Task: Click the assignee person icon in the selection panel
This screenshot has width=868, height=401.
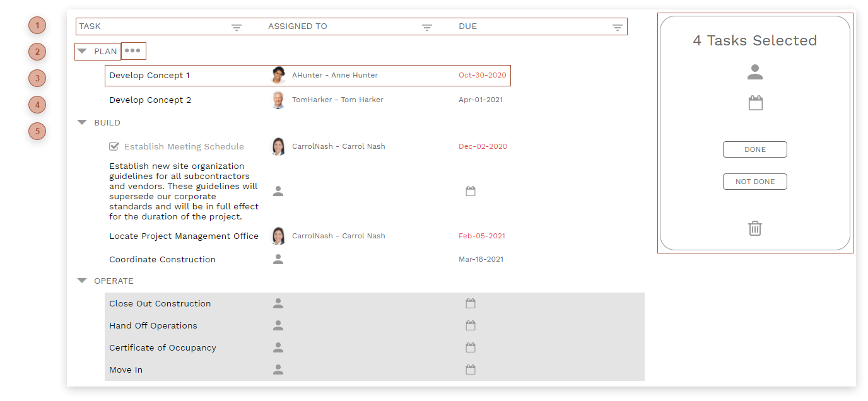Action: click(754, 72)
